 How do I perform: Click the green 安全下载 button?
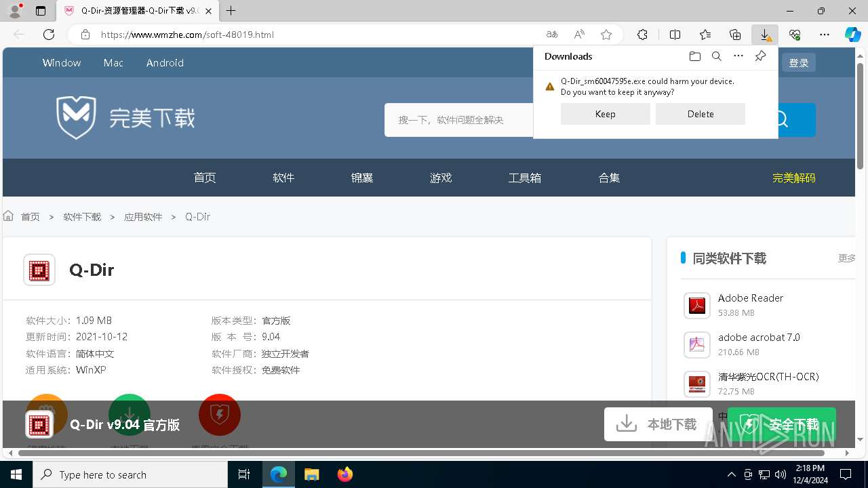pos(782,424)
